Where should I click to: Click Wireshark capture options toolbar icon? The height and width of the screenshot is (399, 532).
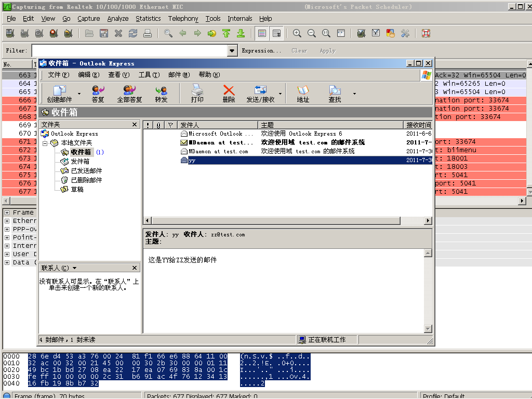point(24,33)
